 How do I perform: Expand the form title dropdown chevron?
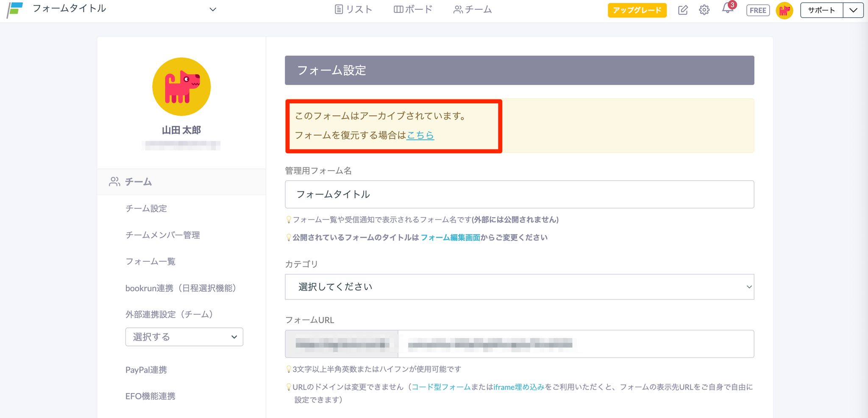[x=213, y=9]
